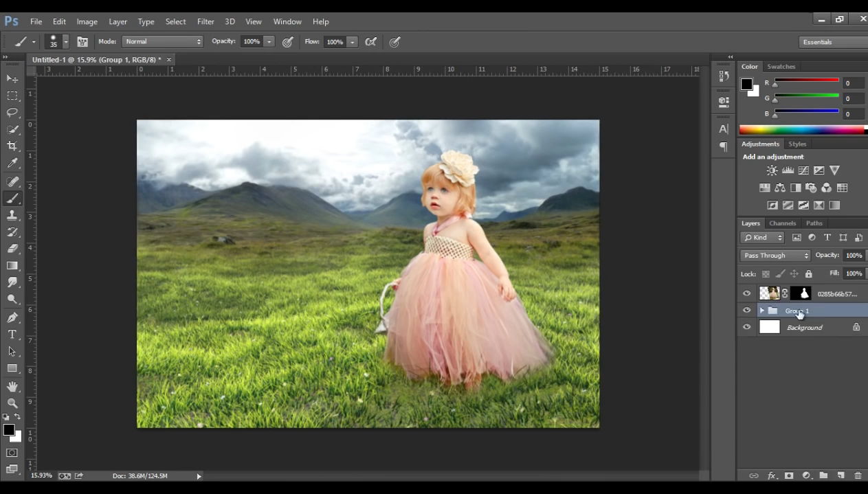Pick the Eyedropper tool
This screenshot has width=868, height=494.
click(12, 164)
